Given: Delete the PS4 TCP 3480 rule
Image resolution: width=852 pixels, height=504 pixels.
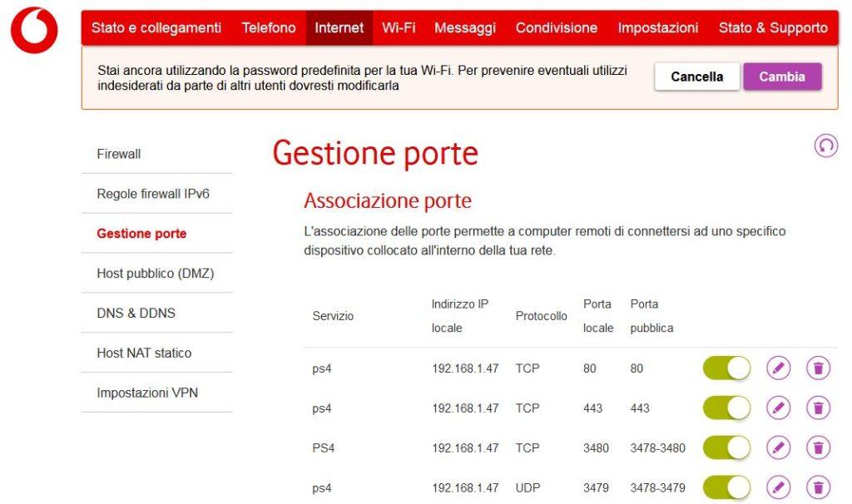Looking at the screenshot, I should pos(816,447).
